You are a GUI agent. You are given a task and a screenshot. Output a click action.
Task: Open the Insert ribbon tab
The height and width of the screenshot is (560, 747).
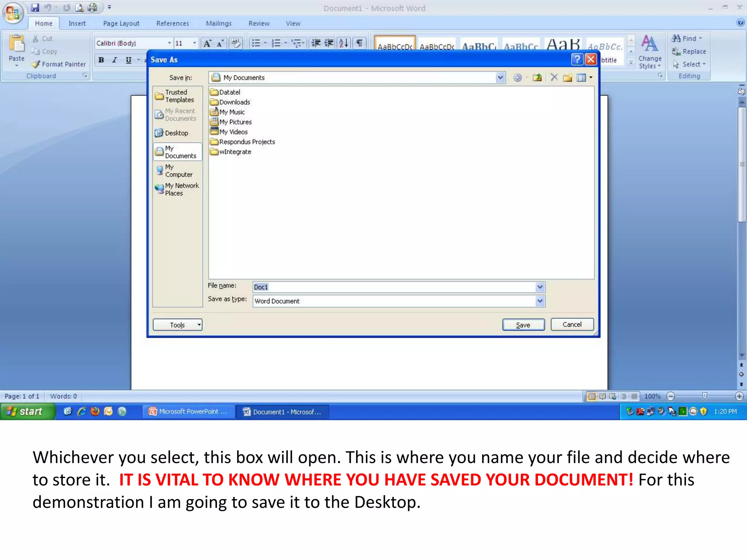[x=77, y=23]
